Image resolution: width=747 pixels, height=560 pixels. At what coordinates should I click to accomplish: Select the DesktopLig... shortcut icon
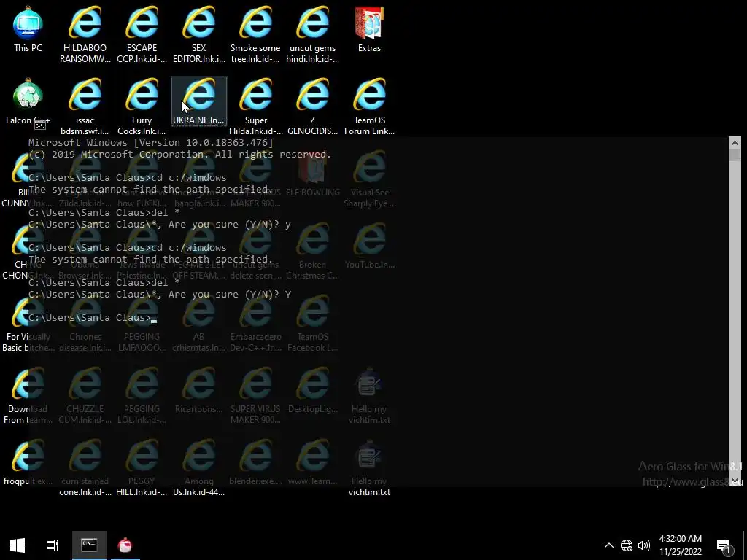coord(312,391)
